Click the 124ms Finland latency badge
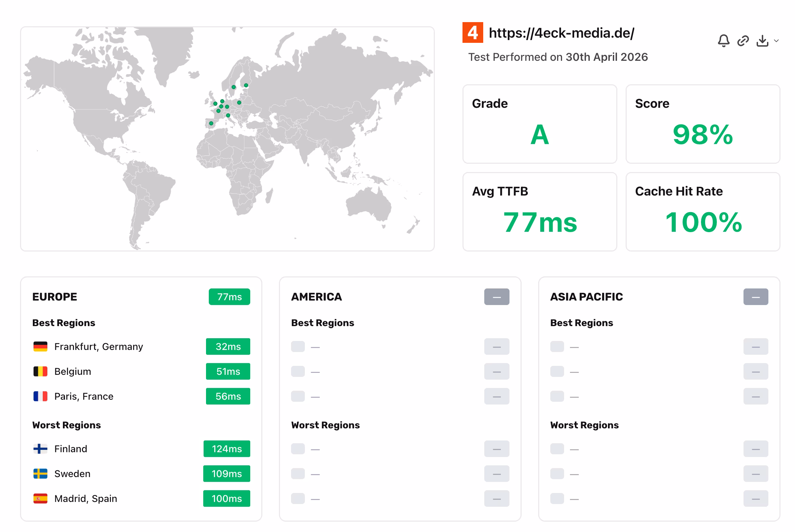The height and width of the screenshot is (532, 795). pyautogui.click(x=227, y=449)
